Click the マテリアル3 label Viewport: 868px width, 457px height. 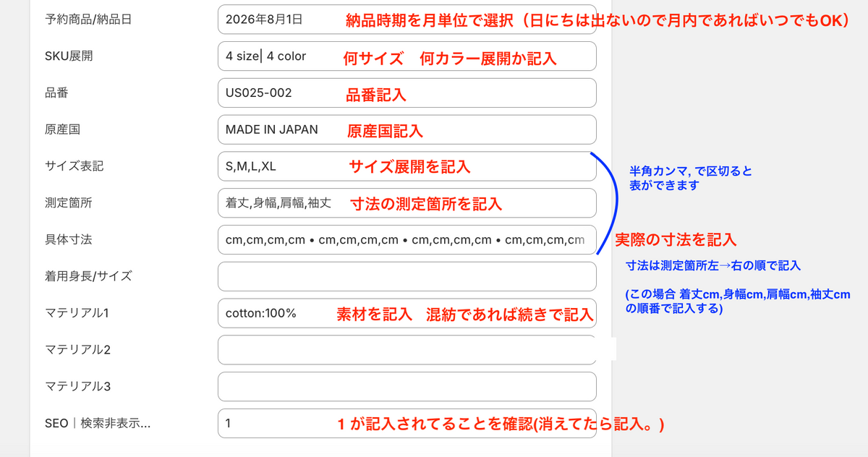77,386
